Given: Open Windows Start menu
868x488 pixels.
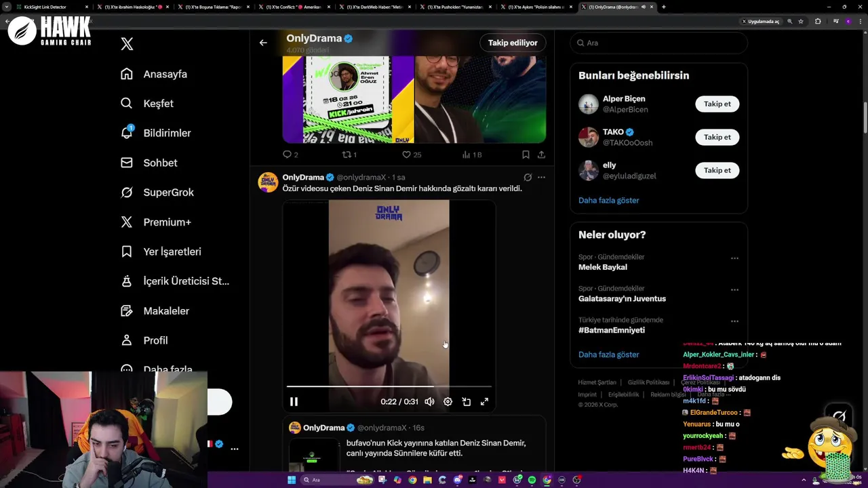Looking at the screenshot, I should tap(292, 480).
